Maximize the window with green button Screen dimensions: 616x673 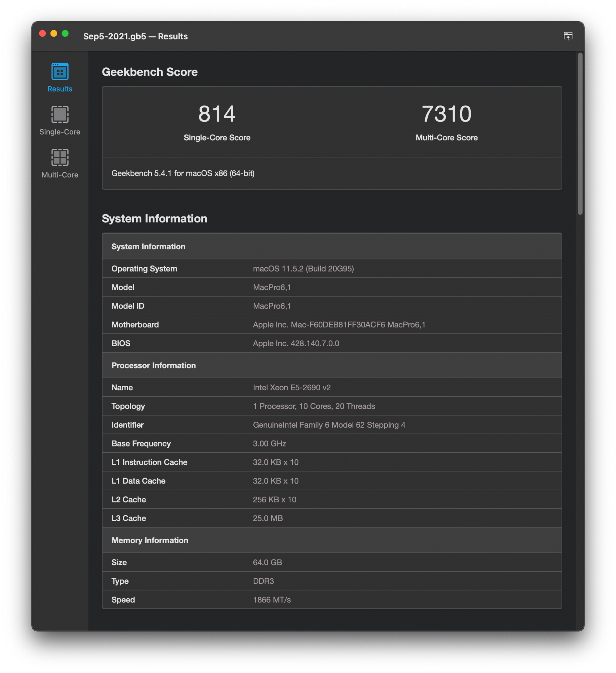65,33
